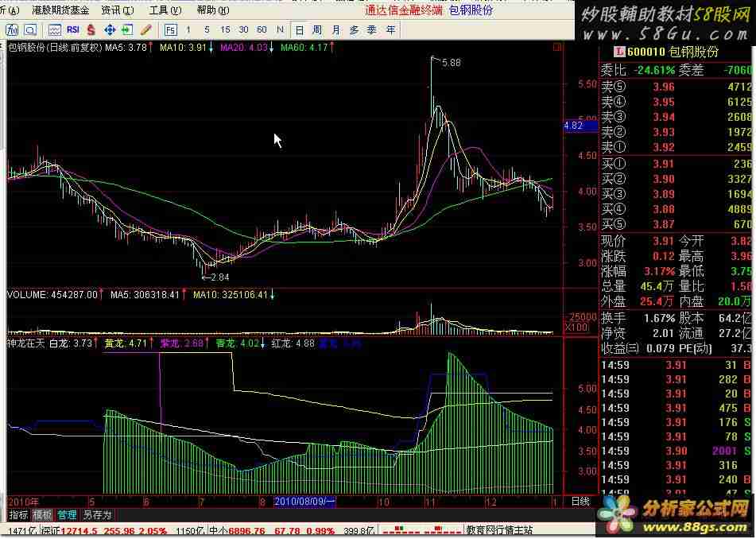Open the chart wave indicator icon
756x539 pixels.
tap(55, 30)
